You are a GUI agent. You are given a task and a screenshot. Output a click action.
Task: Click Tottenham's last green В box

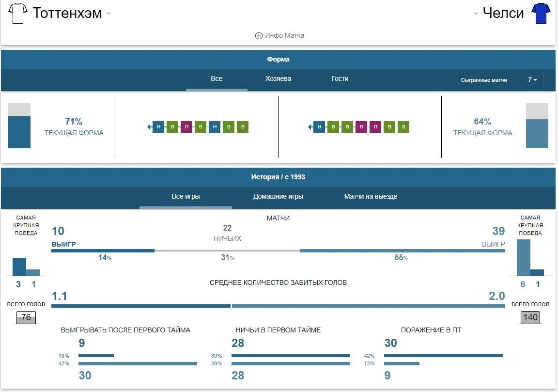pyautogui.click(x=243, y=127)
